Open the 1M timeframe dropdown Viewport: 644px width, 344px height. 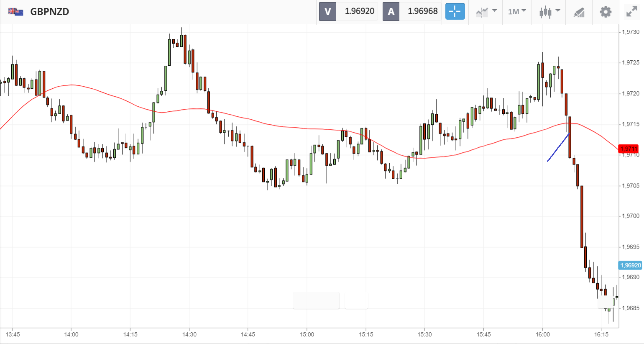click(x=517, y=11)
